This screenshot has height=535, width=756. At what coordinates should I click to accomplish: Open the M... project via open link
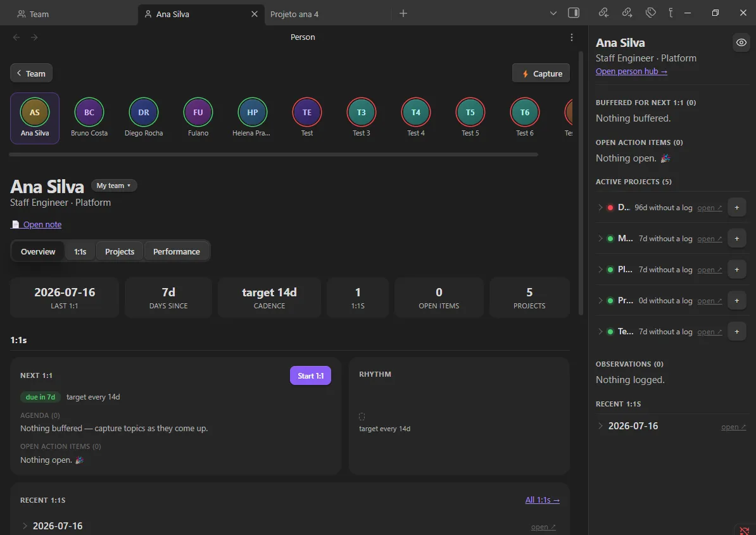[x=710, y=239]
